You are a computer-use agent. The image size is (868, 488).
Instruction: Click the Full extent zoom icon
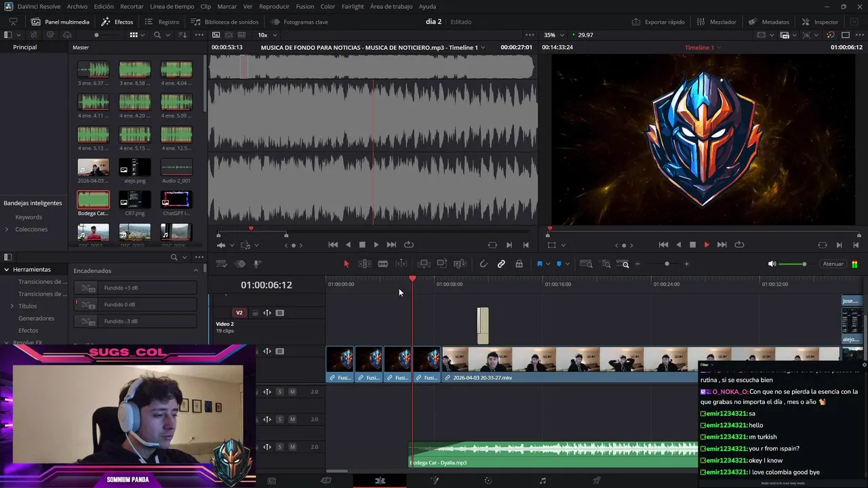click(x=587, y=264)
